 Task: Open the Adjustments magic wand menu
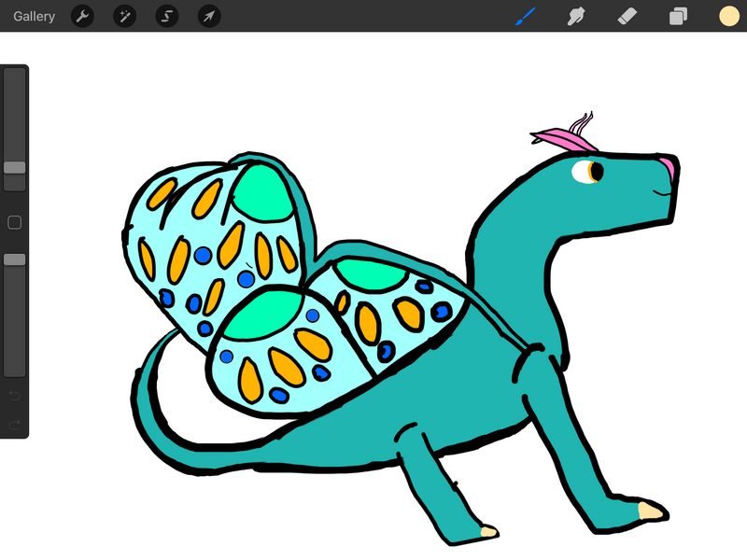[125, 16]
